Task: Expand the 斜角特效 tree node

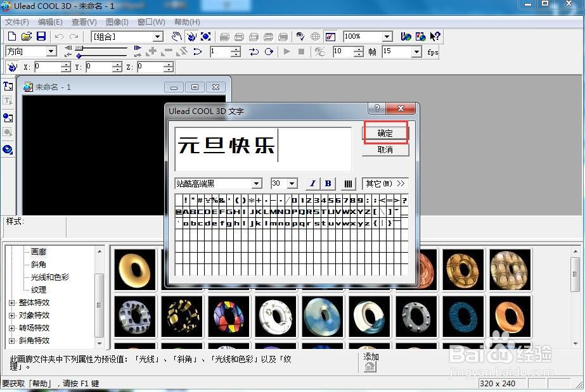Action: click(11, 341)
